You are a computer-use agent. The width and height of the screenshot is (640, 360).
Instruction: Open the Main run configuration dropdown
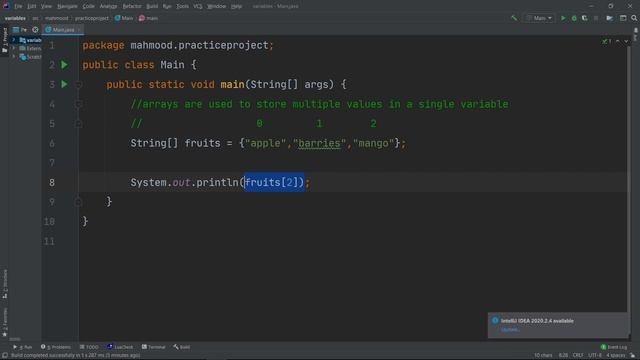point(540,18)
